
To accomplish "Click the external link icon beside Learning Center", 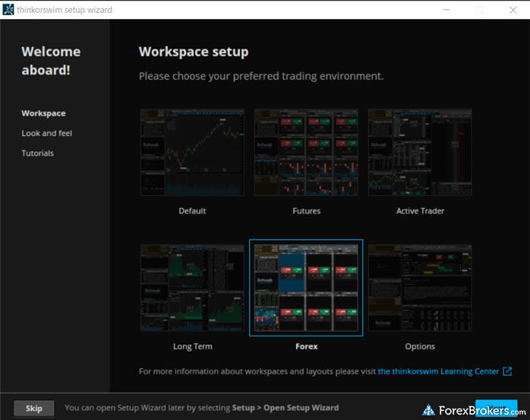I will tap(507, 371).
